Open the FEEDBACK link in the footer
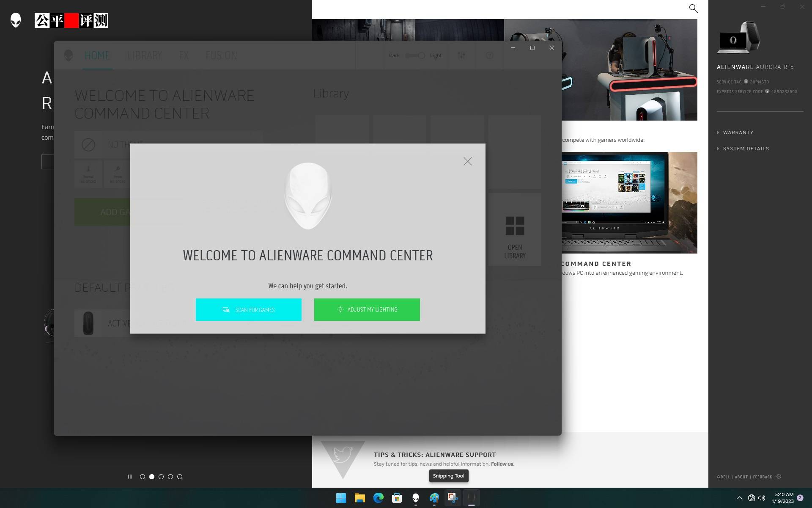Viewport: 812px width, 508px height. tap(762, 477)
